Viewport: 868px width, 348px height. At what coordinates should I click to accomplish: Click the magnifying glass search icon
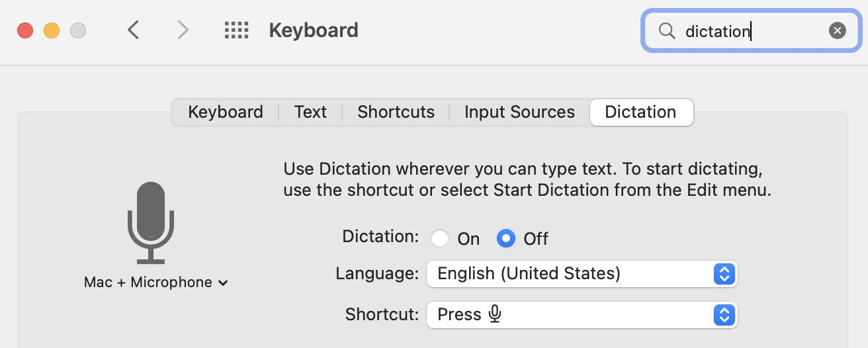click(666, 30)
